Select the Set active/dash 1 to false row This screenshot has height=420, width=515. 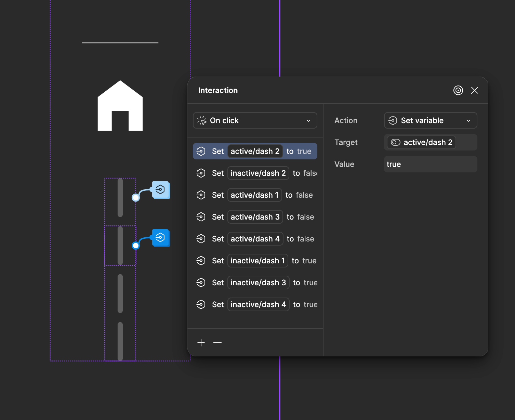(255, 195)
